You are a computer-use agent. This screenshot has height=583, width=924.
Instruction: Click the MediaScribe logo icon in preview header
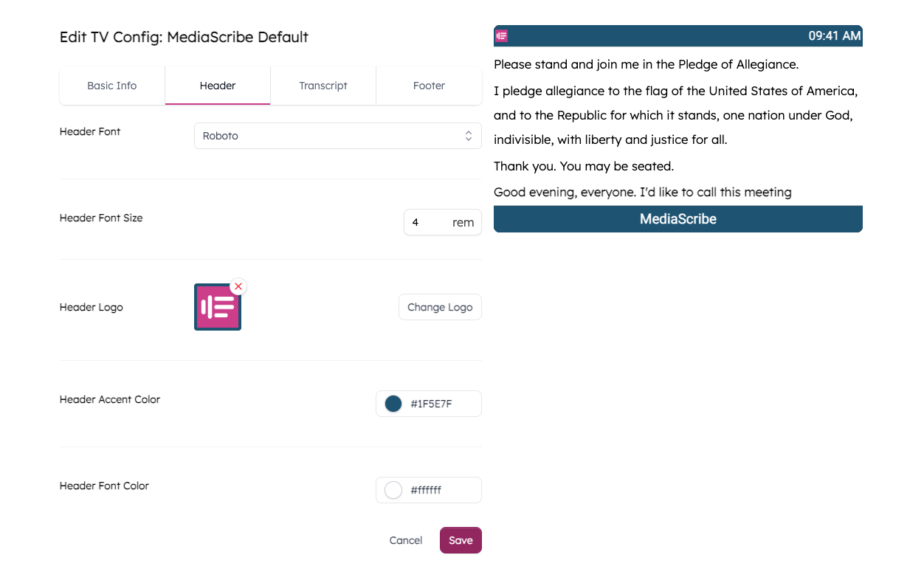(x=501, y=35)
